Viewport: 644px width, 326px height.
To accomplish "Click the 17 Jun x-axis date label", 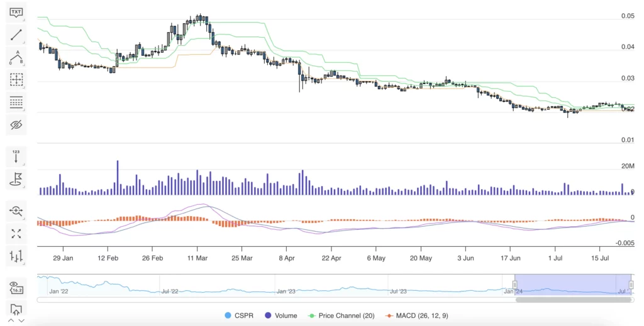I will [x=511, y=258].
